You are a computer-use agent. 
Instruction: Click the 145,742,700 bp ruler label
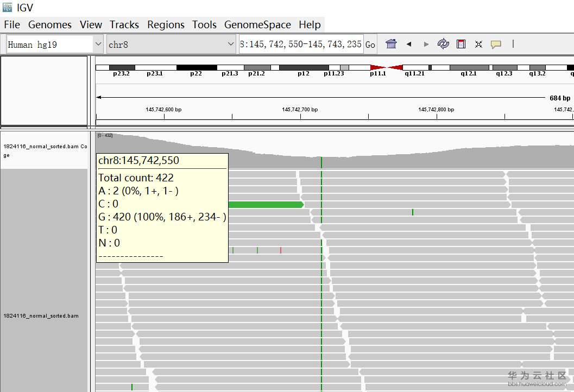300,110
